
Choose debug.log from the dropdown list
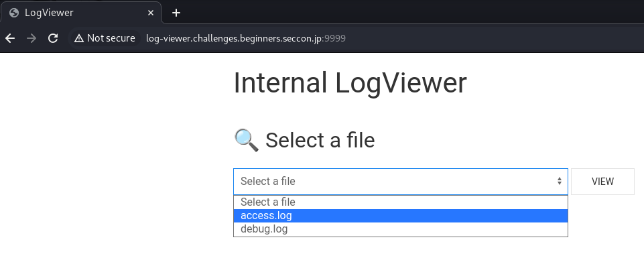point(401,229)
